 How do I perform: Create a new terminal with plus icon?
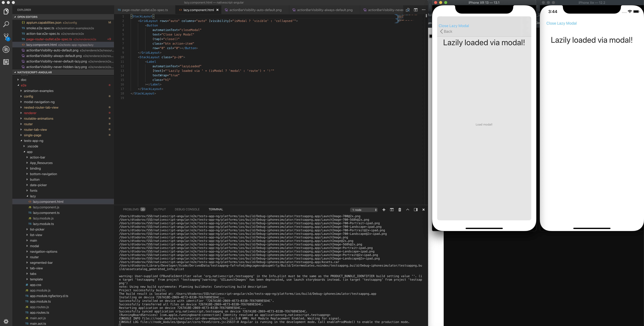pyautogui.click(x=384, y=210)
